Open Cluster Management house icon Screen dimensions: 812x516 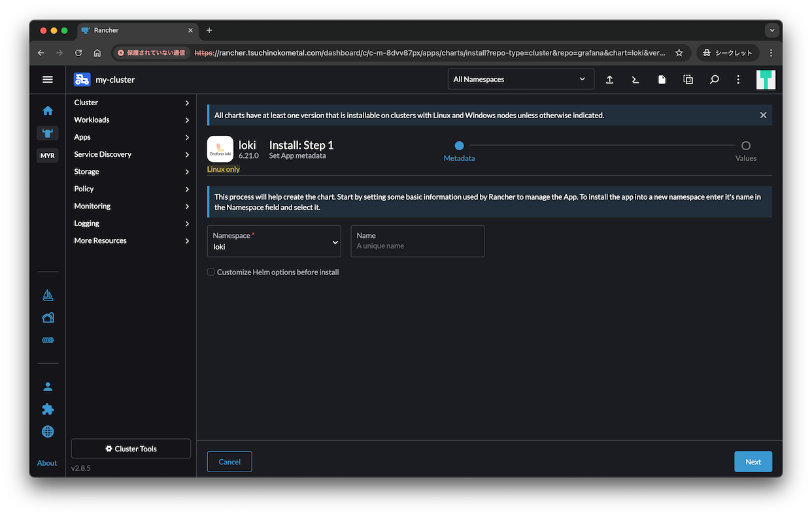click(x=48, y=318)
